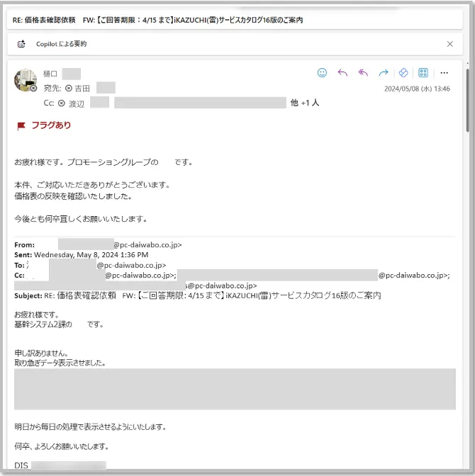Screen dimensions: 475x476
Task: Select Cc recipient 渡辺
Action: pyautogui.click(x=77, y=104)
